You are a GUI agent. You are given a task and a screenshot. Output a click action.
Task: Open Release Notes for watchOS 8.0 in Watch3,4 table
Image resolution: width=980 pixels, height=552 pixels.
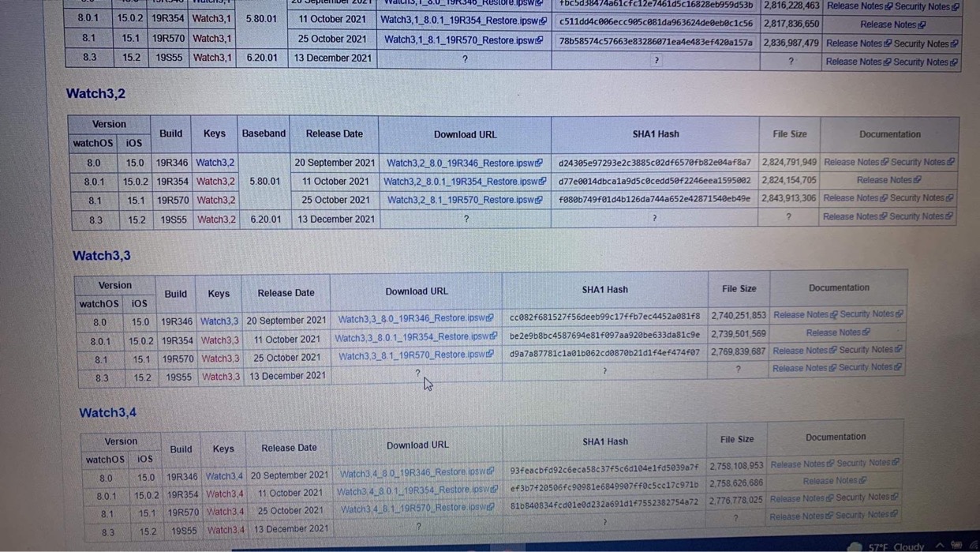click(x=802, y=464)
